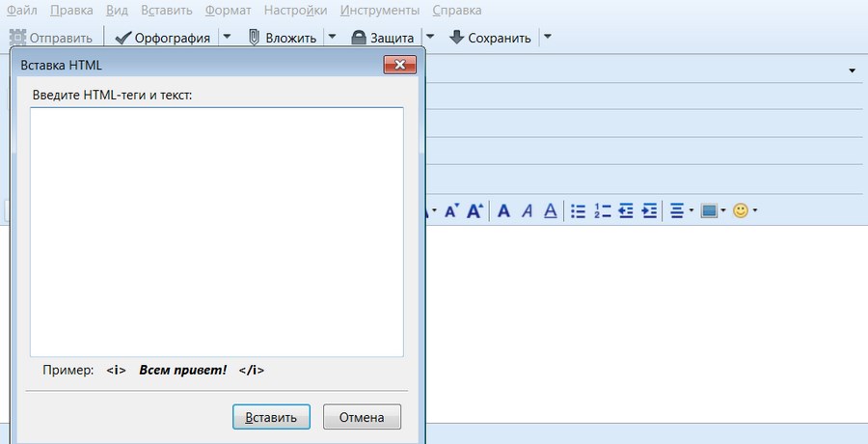Image resolution: width=868 pixels, height=444 pixels.
Task: Click the decrease font size icon
Action: (450, 211)
